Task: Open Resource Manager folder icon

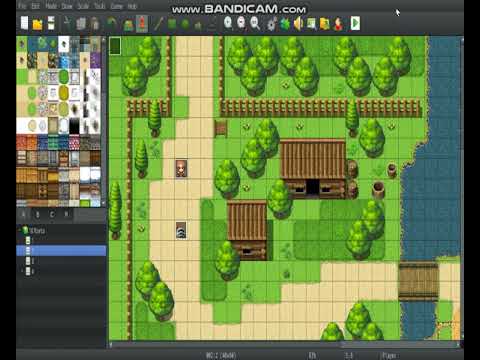Action: tap(325, 24)
